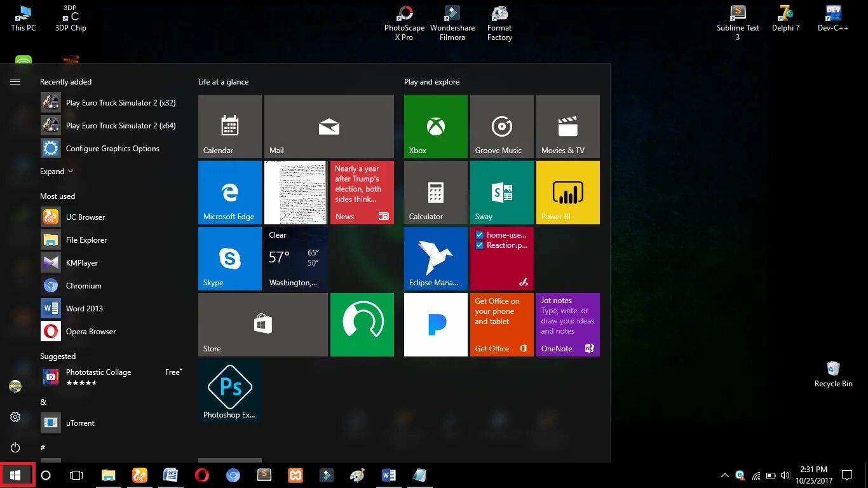Open the red to-do tile with home-use item
This screenshot has height=488, width=868.
tap(502, 259)
